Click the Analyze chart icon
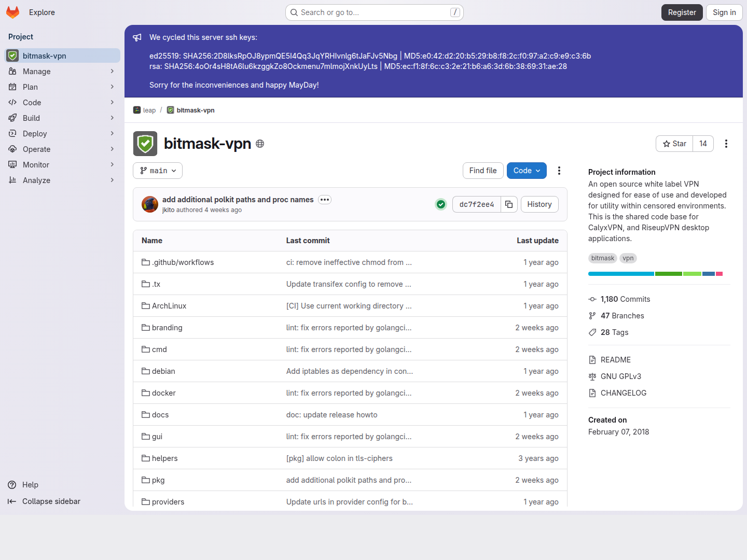The height and width of the screenshot is (560, 747). click(x=12, y=180)
